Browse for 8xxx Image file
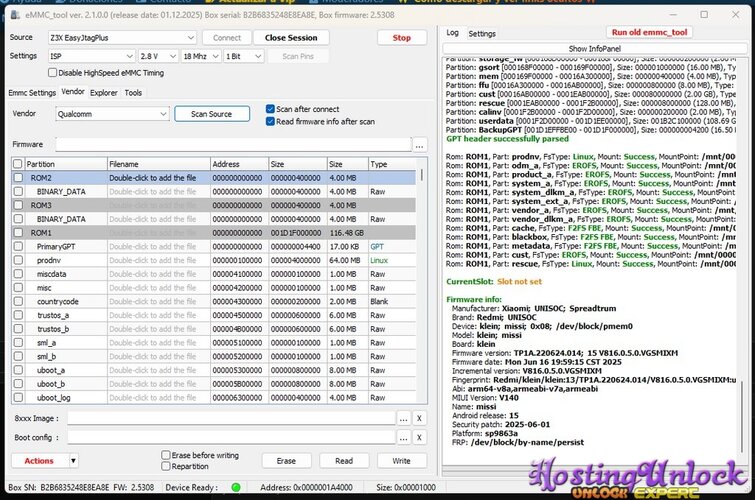This screenshot has width=755, height=500. tap(404, 419)
